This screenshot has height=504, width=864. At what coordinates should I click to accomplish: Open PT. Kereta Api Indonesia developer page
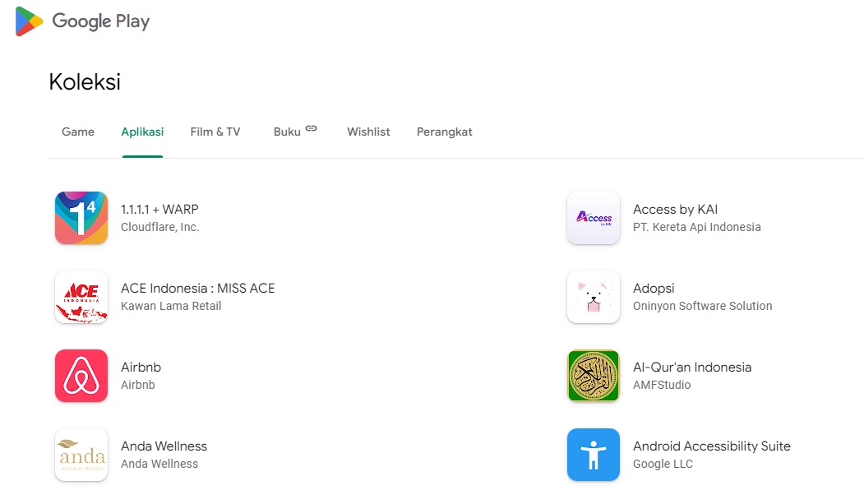pyautogui.click(x=697, y=227)
